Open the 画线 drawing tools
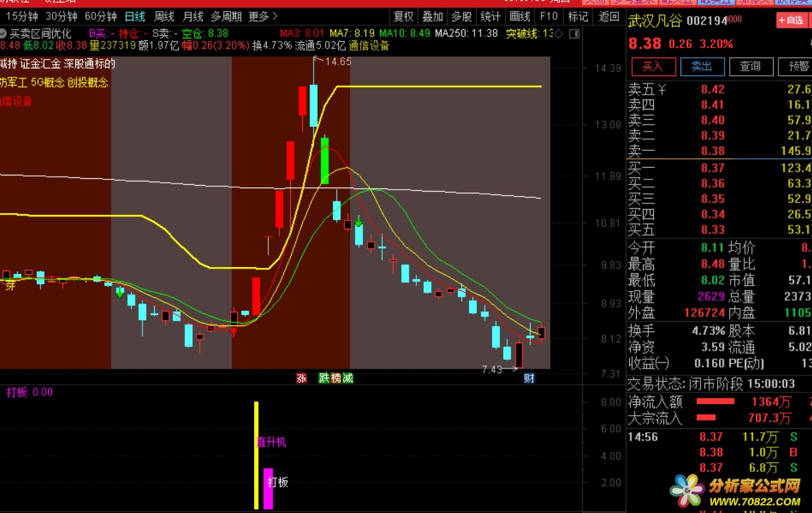812x513 pixels. [x=520, y=16]
